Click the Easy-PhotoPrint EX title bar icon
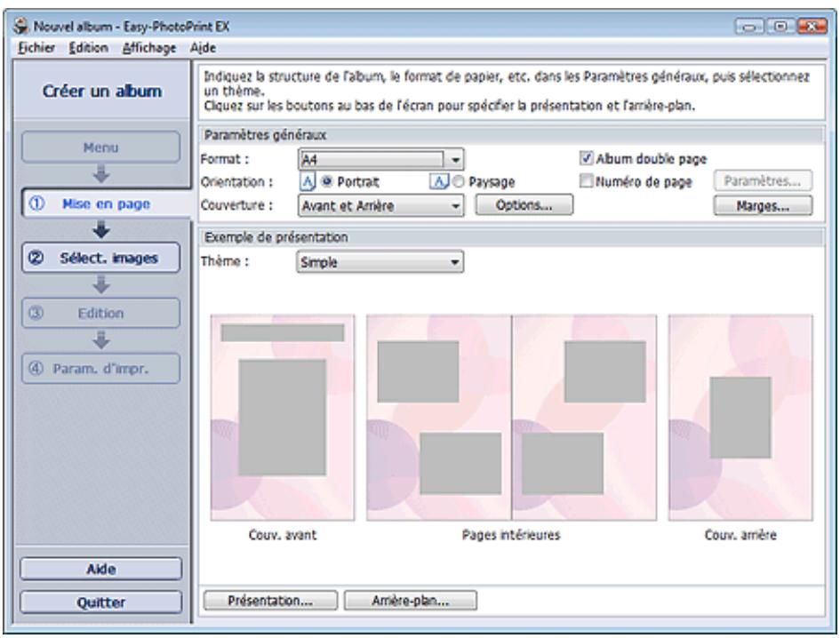This screenshot has height=638, width=840. (21, 26)
